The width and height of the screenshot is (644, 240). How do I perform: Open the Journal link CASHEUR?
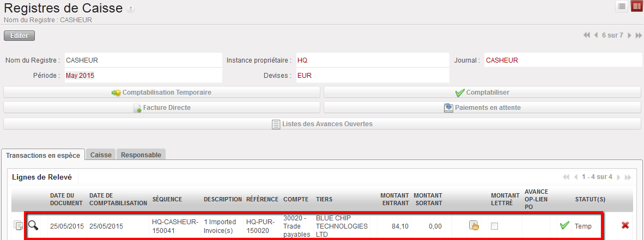coord(502,60)
